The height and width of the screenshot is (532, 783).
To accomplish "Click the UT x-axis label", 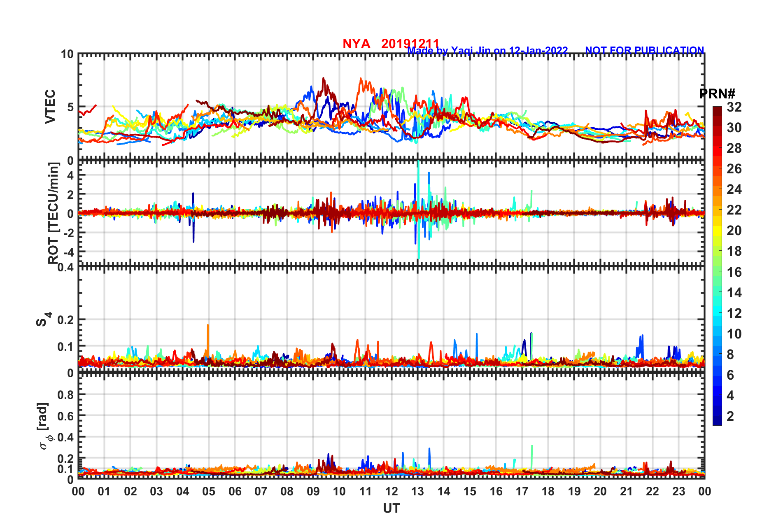I will 391,509.
